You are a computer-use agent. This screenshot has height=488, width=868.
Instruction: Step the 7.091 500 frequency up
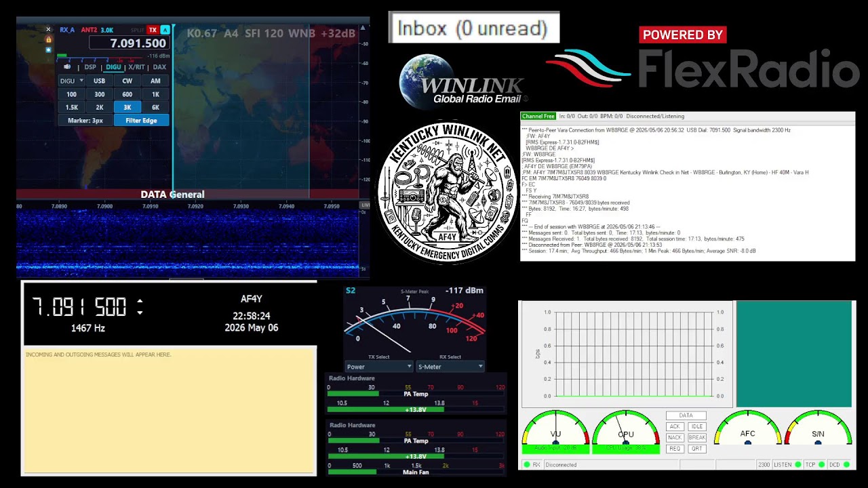(140, 302)
